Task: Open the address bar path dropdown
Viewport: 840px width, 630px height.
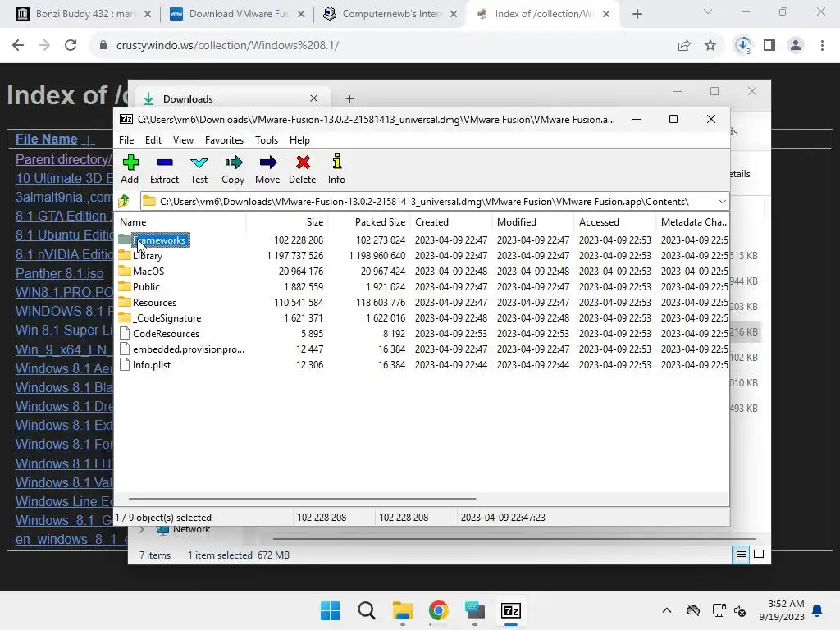Action: (722, 202)
